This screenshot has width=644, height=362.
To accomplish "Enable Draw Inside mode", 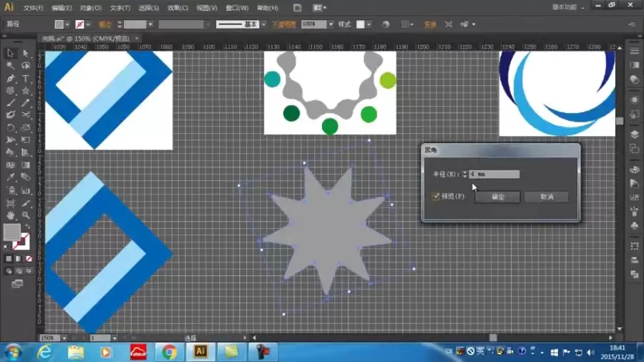I will pyautogui.click(x=29, y=271).
